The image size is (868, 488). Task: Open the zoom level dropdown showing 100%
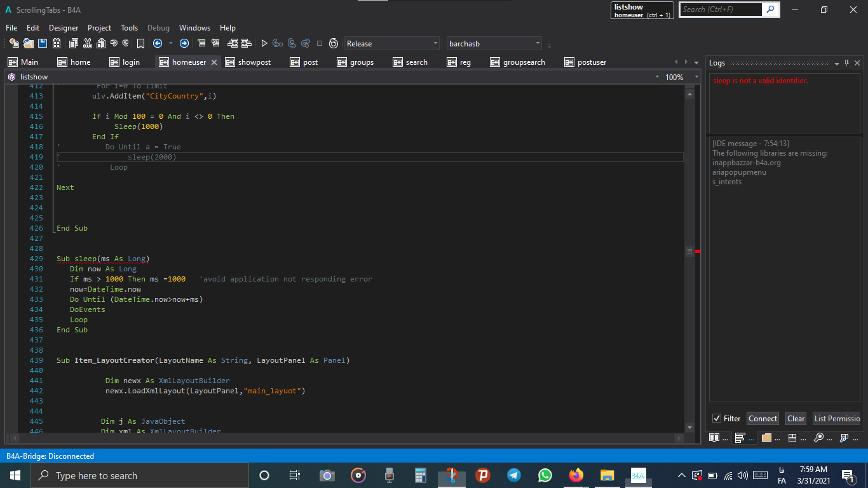click(695, 76)
